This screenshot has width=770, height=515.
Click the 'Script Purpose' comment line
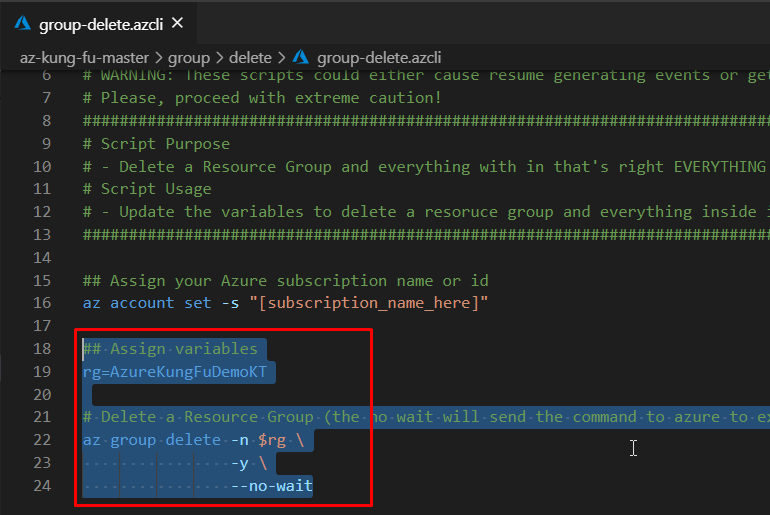point(156,143)
